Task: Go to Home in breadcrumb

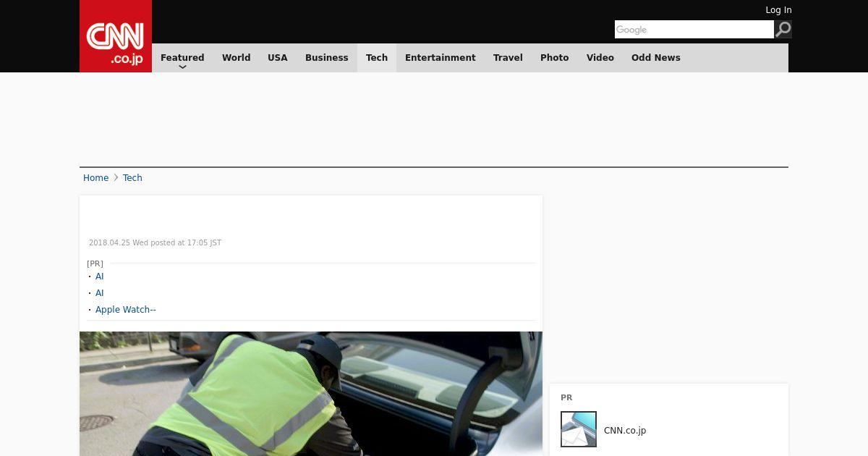Action: pos(95,178)
